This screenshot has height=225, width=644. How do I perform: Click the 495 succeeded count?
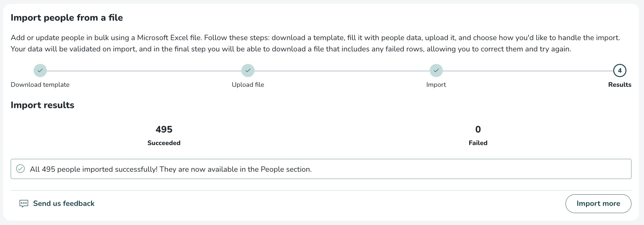[x=164, y=129]
